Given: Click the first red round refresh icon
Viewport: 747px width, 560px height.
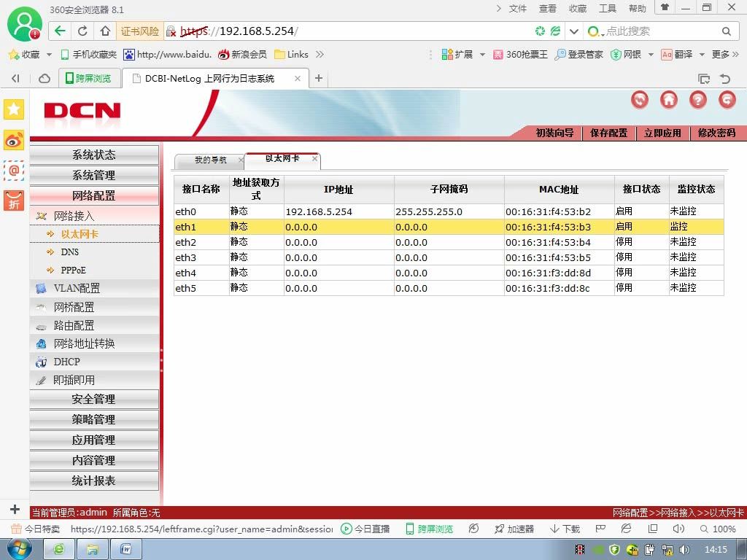Looking at the screenshot, I should (639, 99).
